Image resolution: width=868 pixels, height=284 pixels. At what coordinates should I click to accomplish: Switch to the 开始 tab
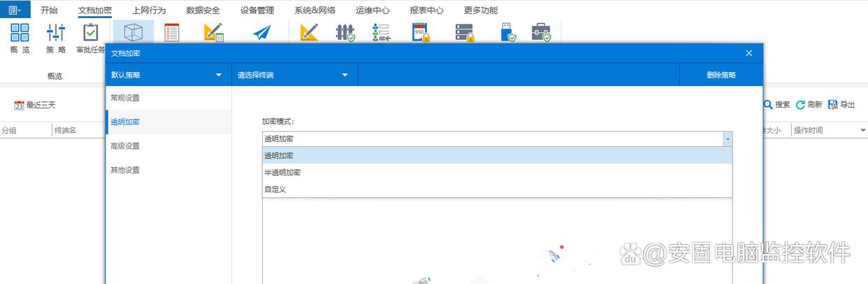click(x=50, y=10)
